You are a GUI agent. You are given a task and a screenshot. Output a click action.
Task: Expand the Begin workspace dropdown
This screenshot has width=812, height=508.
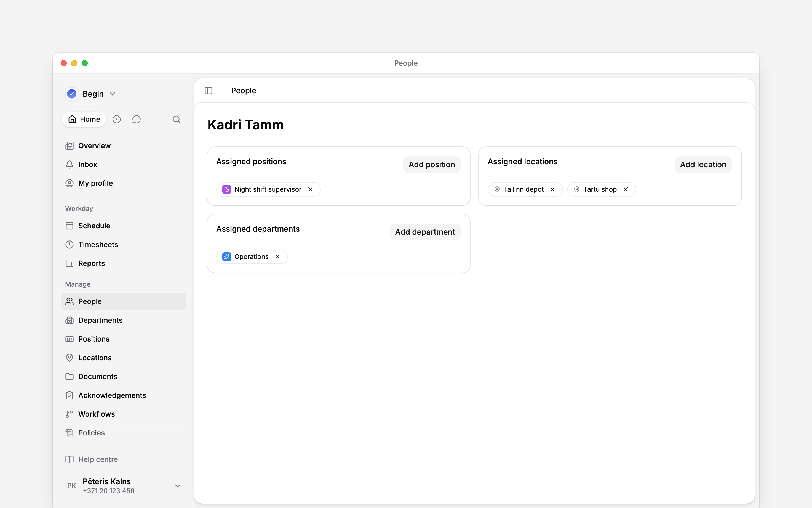point(113,94)
